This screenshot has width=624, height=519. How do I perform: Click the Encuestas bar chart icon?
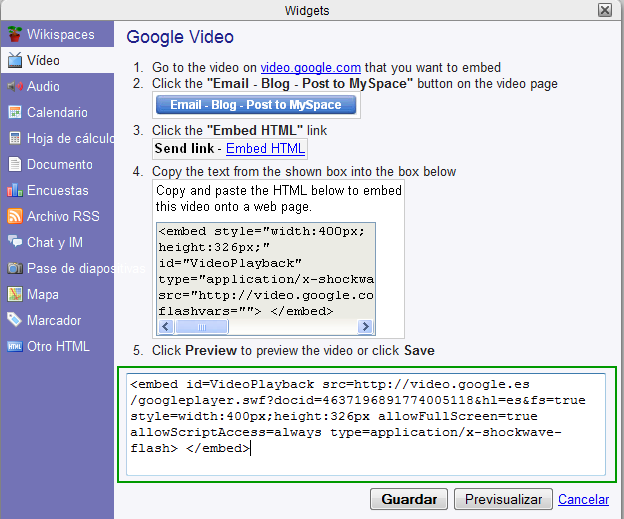click(x=15, y=190)
